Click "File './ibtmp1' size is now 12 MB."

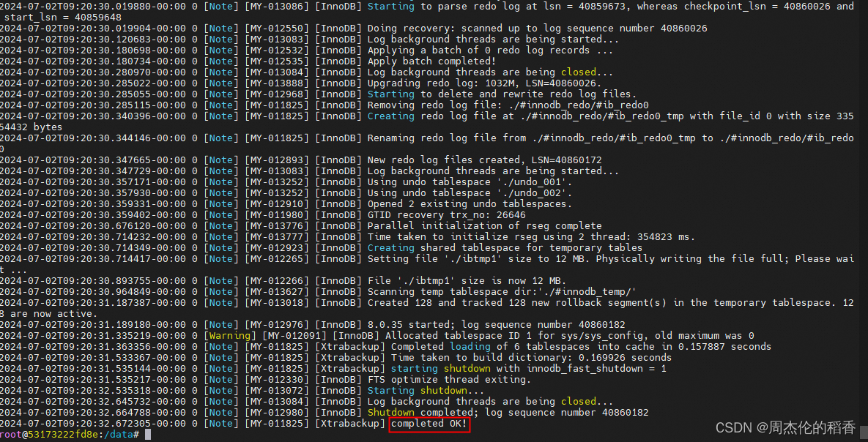(467, 281)
